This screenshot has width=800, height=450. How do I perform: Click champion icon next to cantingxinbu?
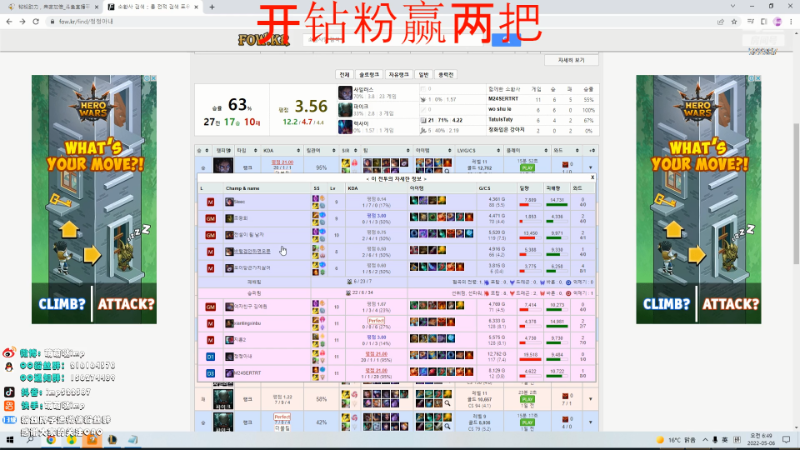(230, 323)
